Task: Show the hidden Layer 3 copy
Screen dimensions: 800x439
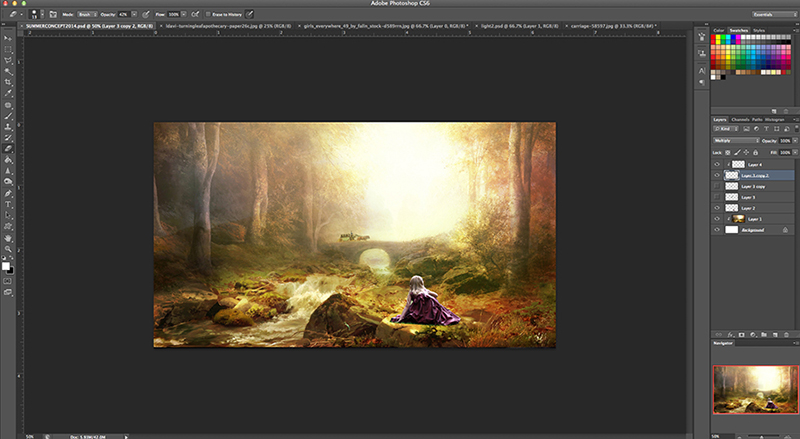Action: click(x=717, y=186)
